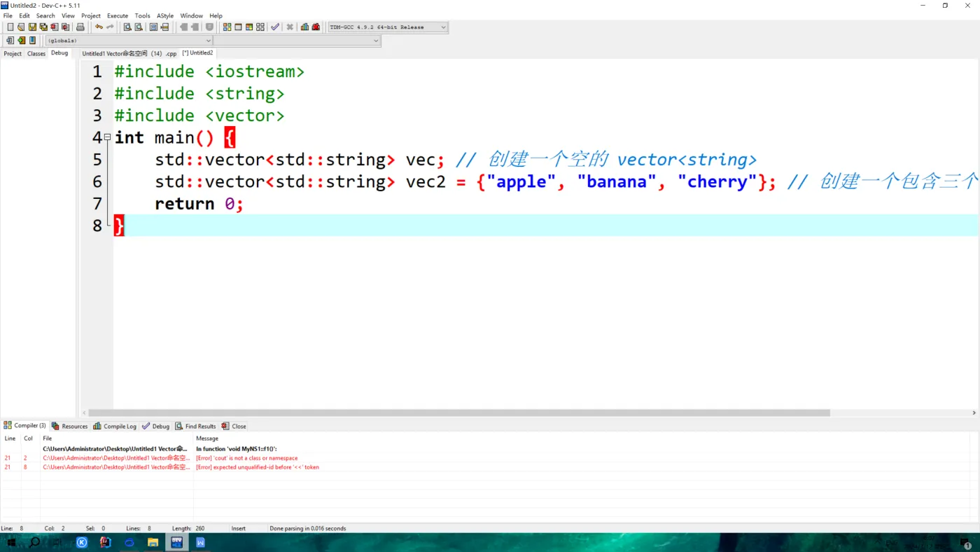Save the current file via toolbar
Viewport: 980px width, 552px height.
click(32, 27)
